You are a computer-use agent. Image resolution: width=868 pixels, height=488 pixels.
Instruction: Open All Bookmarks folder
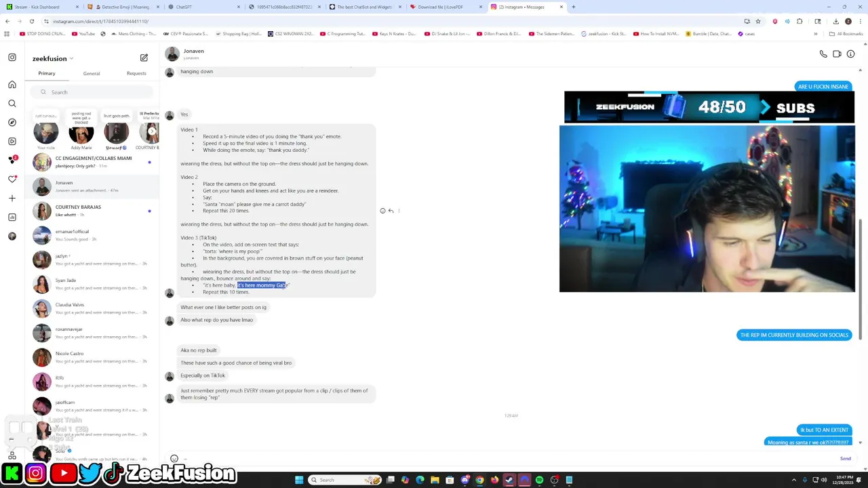[x=845, y=34]
